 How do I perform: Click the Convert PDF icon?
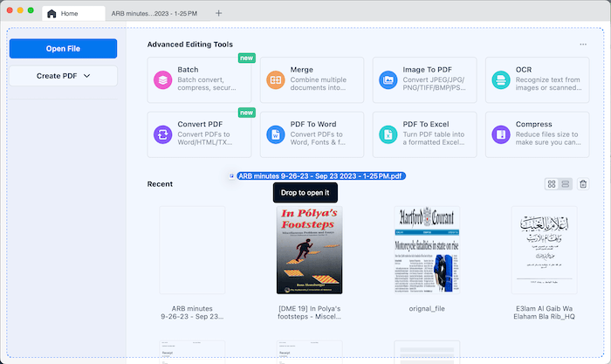point(162,134)
